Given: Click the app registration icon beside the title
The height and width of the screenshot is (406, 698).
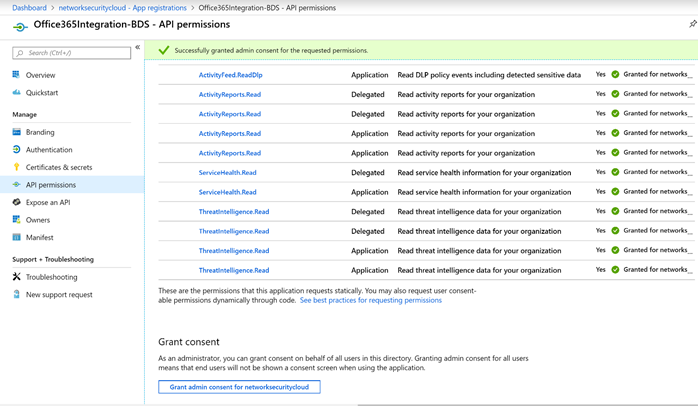Looking at the screenshot, I should pos(20,27).
